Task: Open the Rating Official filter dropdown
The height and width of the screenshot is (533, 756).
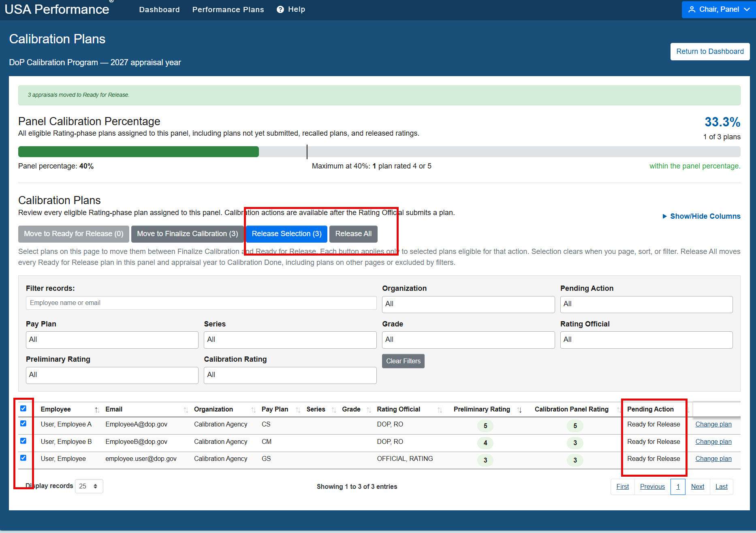Action: click(646, 340)
